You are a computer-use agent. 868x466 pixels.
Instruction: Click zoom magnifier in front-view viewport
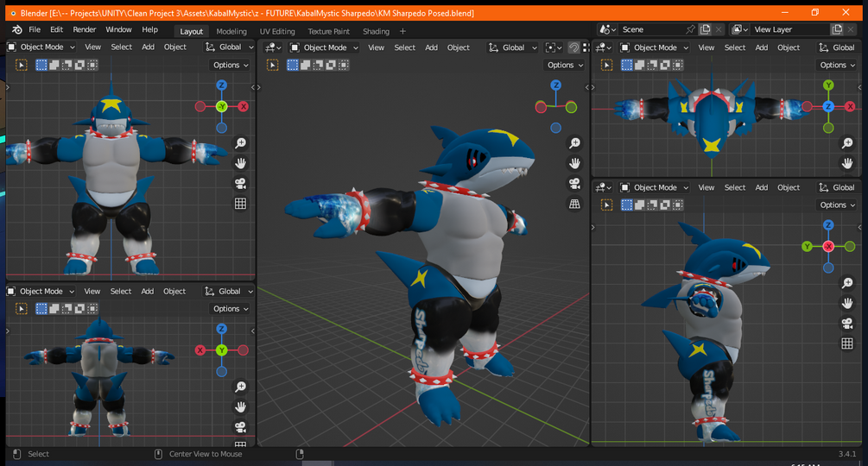240,143
